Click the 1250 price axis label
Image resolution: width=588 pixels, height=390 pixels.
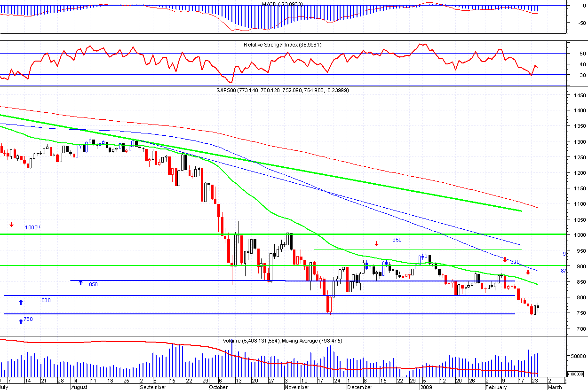click(x=580, y=157)
